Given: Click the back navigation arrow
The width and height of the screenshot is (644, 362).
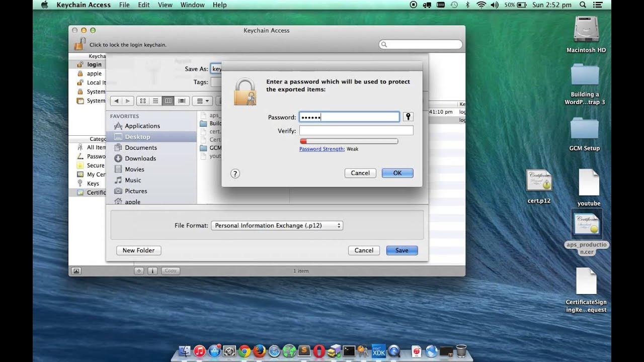Looking at the screenshot, I should (x=116, y=101).
